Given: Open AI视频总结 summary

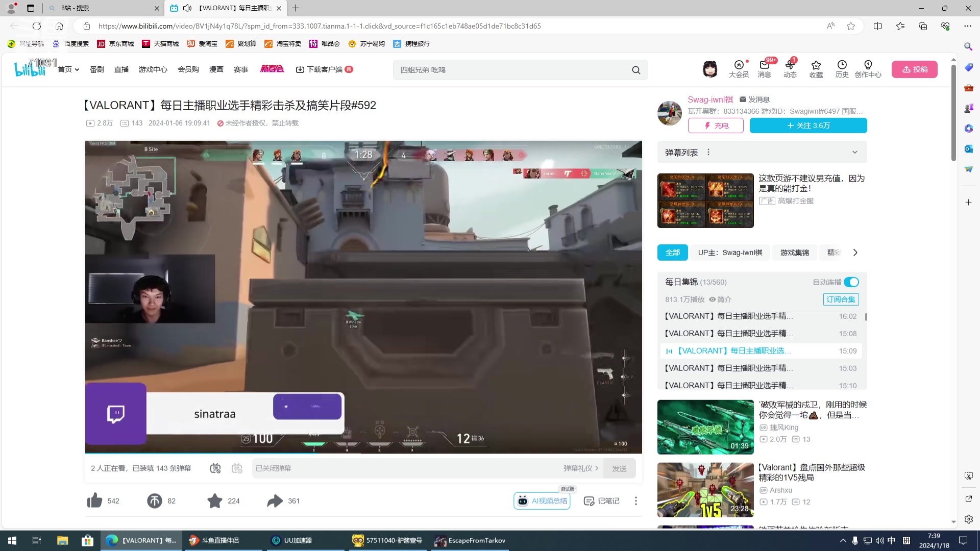Looking at the screenshot, I should click(542, 501).
